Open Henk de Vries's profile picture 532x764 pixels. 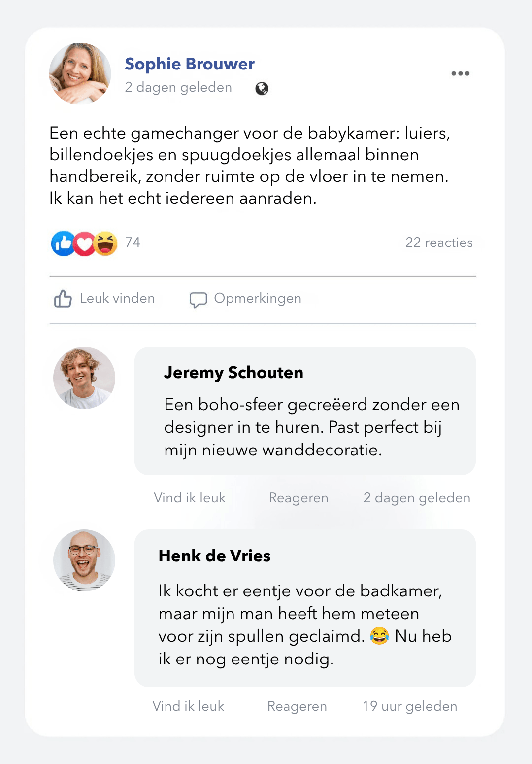point(84,560)
